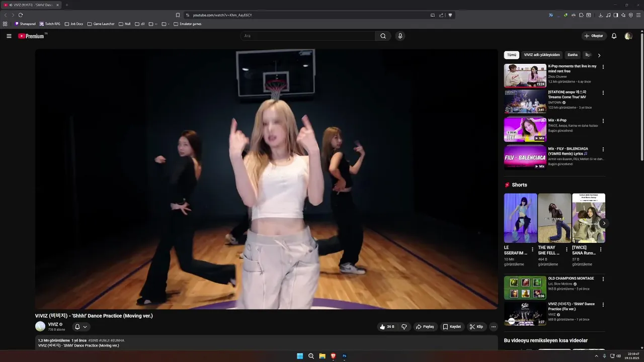
Task: Open the TWICE SANA Runs short
Action: (589, 218)
